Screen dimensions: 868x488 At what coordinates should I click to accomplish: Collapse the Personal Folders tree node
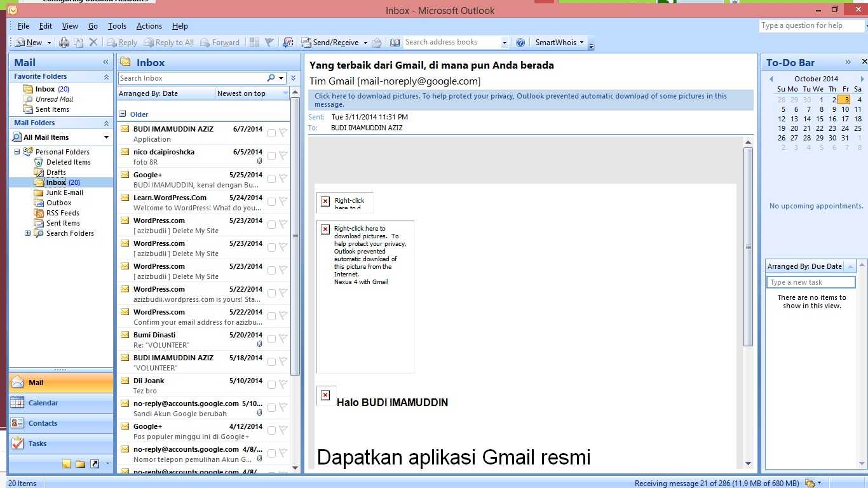pos(17,152)
